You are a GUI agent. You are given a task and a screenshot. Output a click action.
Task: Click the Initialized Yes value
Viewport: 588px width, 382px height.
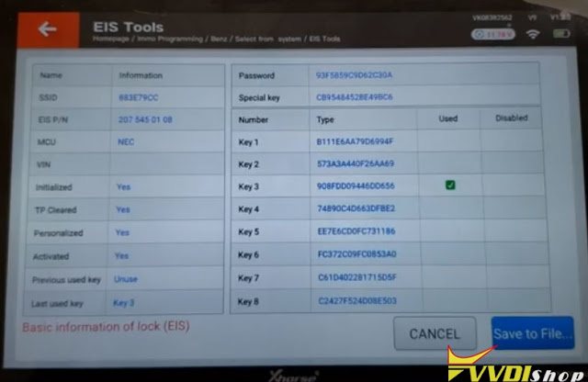(x=123, y=186)
